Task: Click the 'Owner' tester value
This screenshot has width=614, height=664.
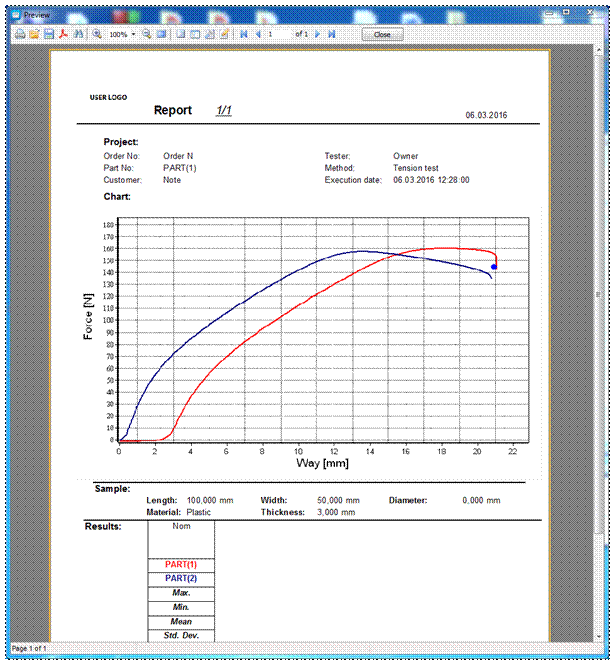Action: coord(405,156)
